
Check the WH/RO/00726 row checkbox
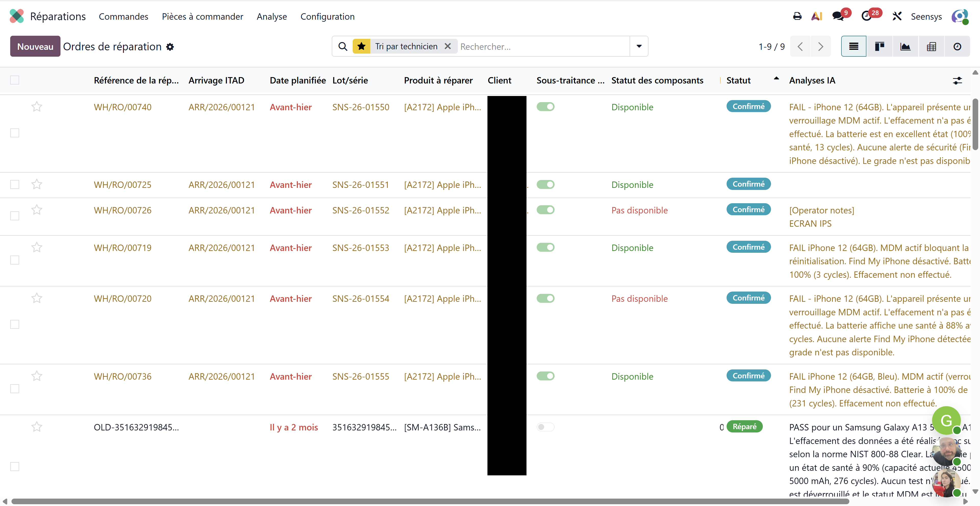pyautogui.click(x=15, y=216)
